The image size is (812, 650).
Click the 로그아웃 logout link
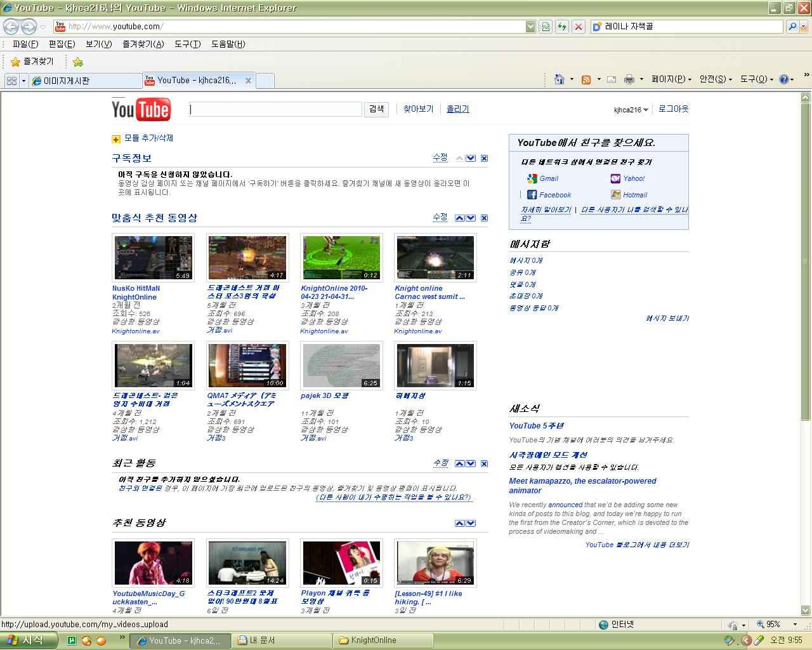(673, 109)
